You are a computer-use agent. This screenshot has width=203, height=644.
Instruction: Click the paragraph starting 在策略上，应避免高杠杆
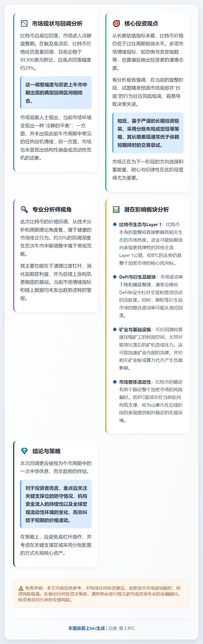point(56,545)
